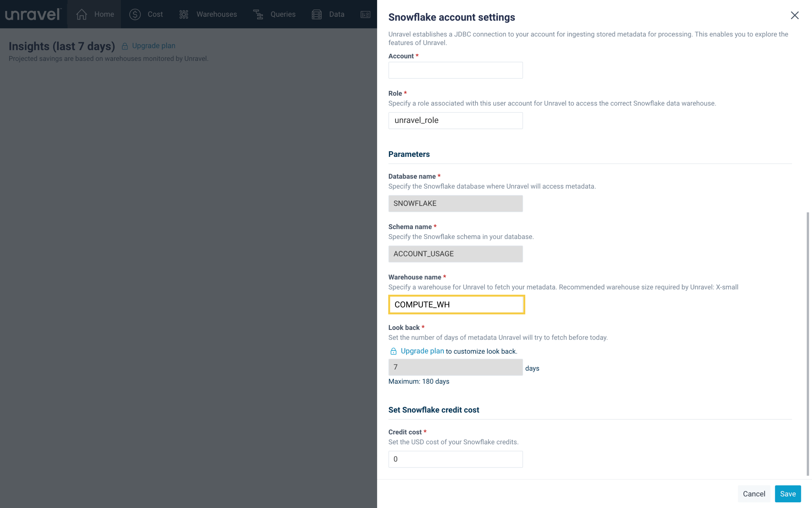The width and height of the screenshot is (812, 508).
Task: Click the Credit cost input field
Action: click(455, 459)
